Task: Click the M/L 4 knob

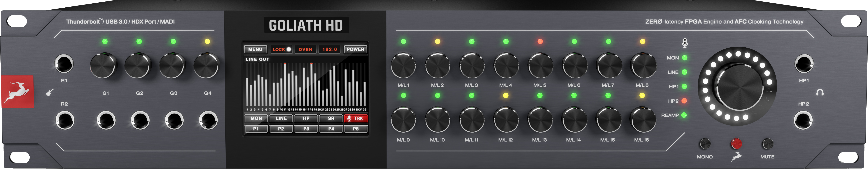Action: tap(506, 65)
